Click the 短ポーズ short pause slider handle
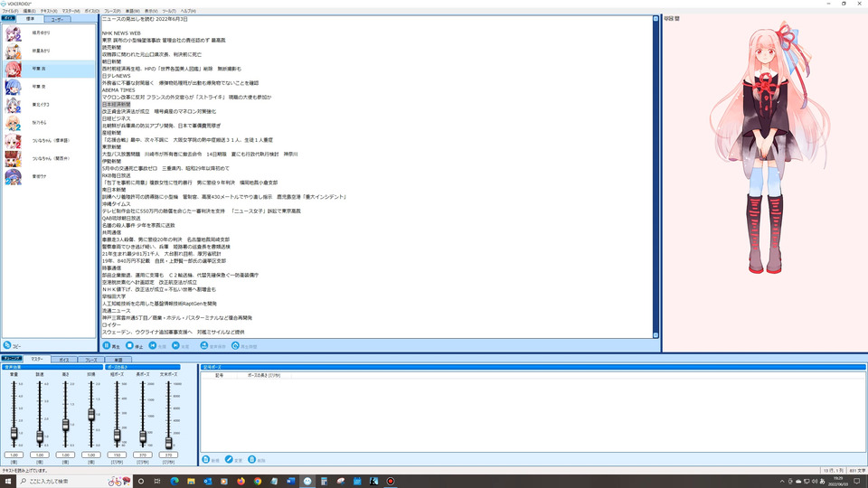This screenshot has height=488, width=868. (x=117, y=436)
